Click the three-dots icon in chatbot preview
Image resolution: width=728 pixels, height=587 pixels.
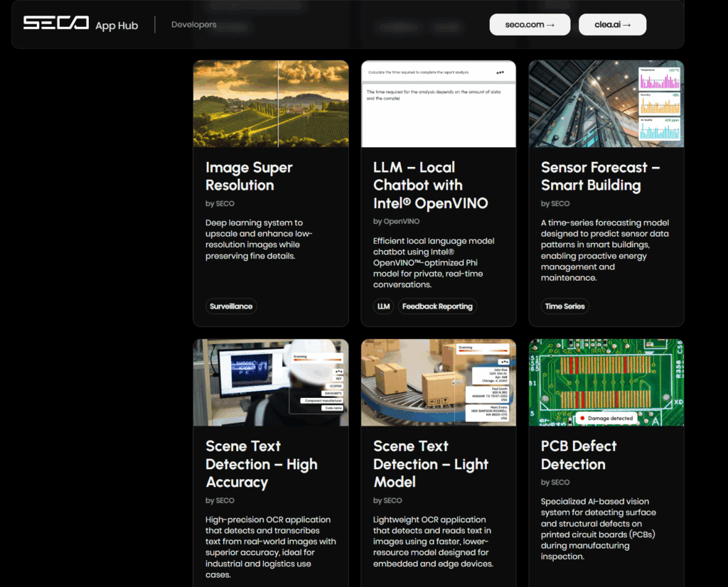click(x=500, y=72)
